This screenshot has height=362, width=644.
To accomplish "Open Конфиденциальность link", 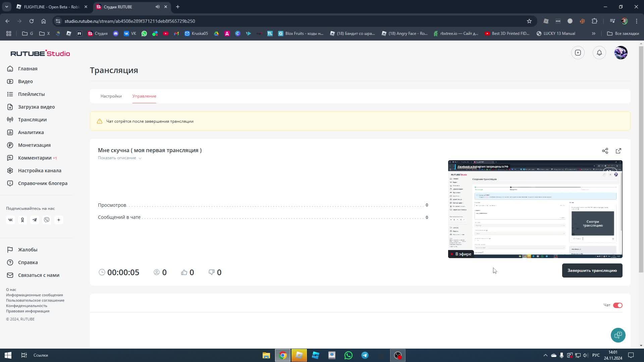I will pyautogui.click(x=26, y=306).
